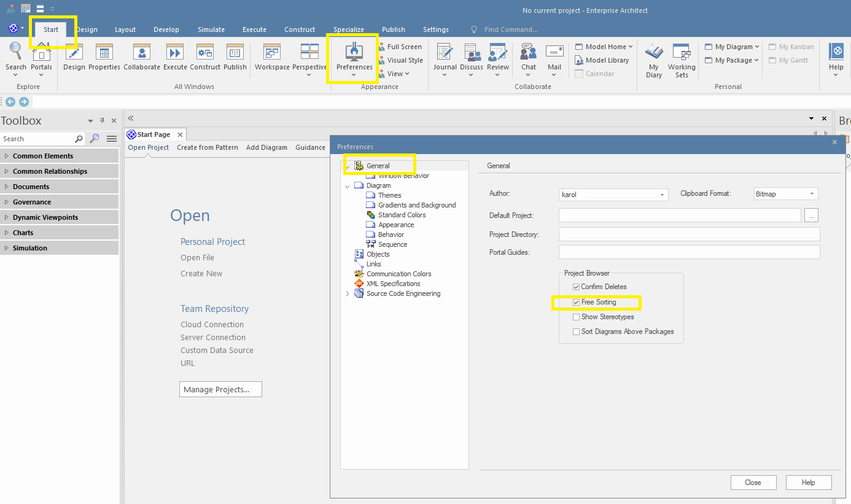Switch to the Publish ribbon tab

pos(394,29)
